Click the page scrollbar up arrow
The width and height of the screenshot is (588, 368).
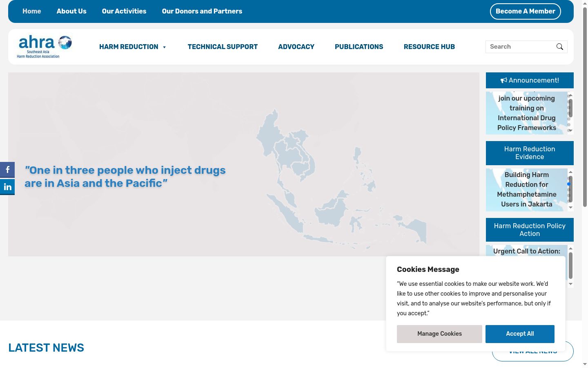pyautogui.click(x=585, y=3)
